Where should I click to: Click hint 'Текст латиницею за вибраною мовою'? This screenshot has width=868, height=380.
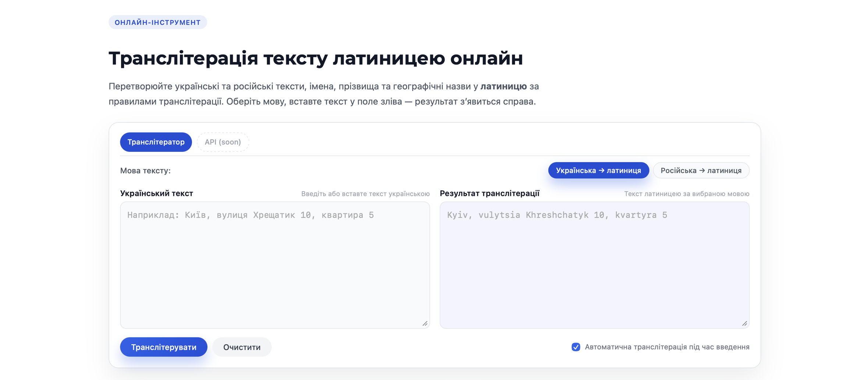(687, 194)
